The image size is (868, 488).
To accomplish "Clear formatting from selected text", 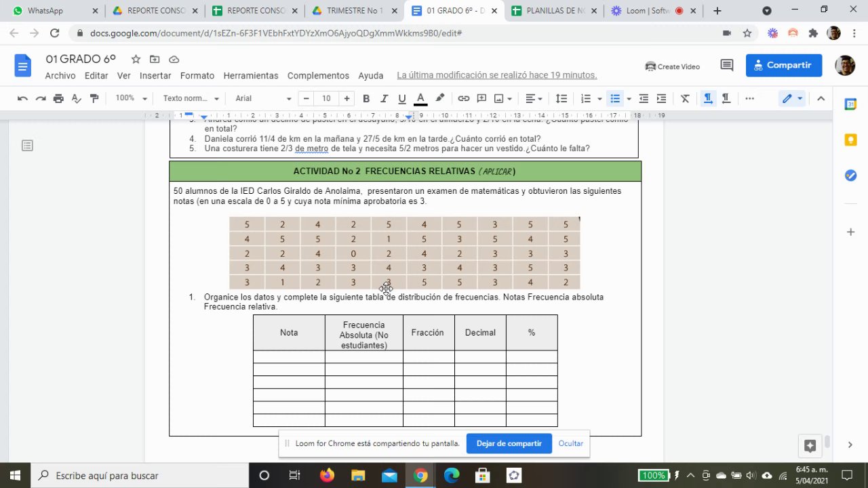I will (x=685, y=98).
